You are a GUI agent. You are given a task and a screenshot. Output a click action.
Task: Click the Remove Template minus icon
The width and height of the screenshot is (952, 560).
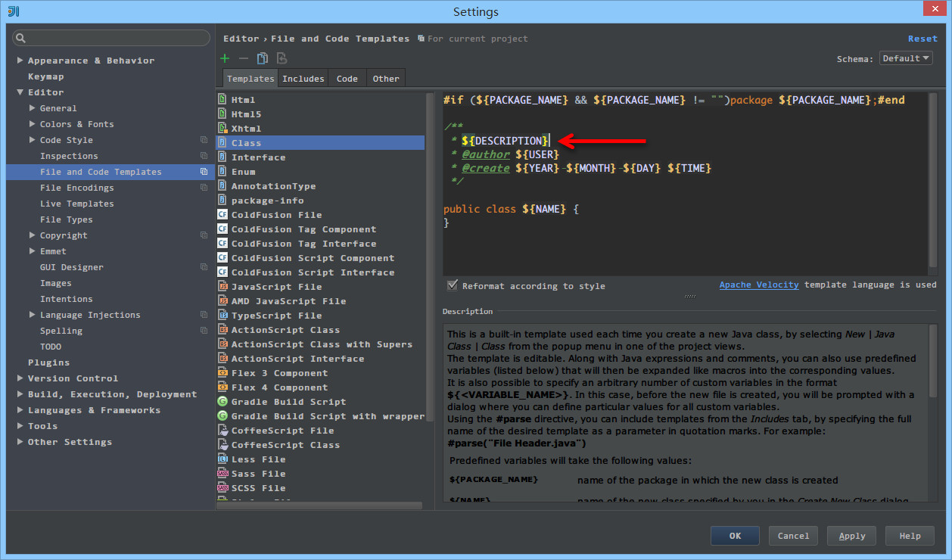pyautogui.click(x=243, y=58)
